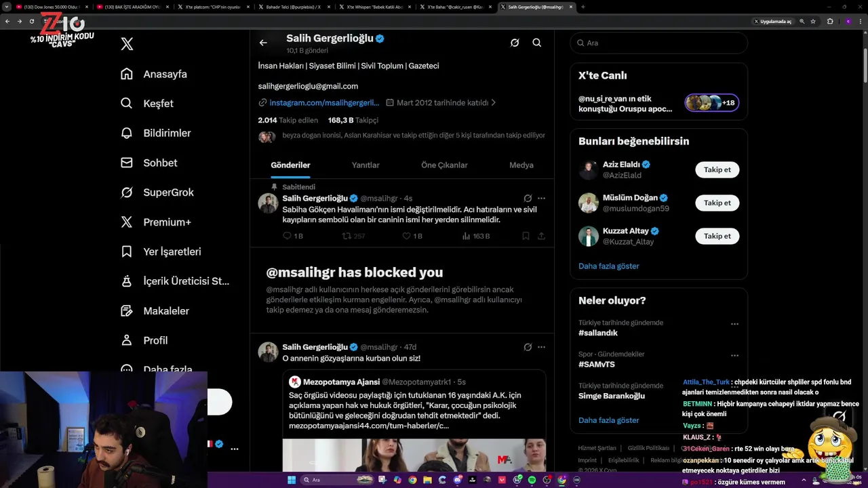This screenshot has width=868, height=488.
Task: Open the instagram.com/msalihgerli... link
Action: (324, 103)
